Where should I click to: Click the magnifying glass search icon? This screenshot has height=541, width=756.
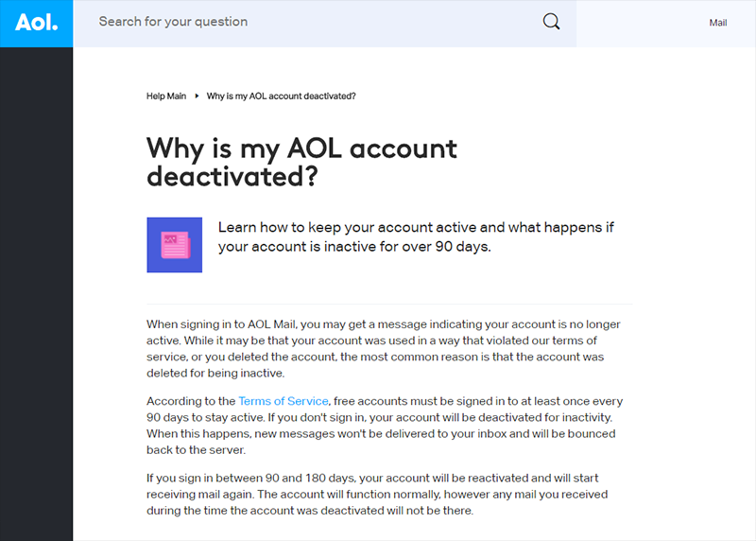551,22
